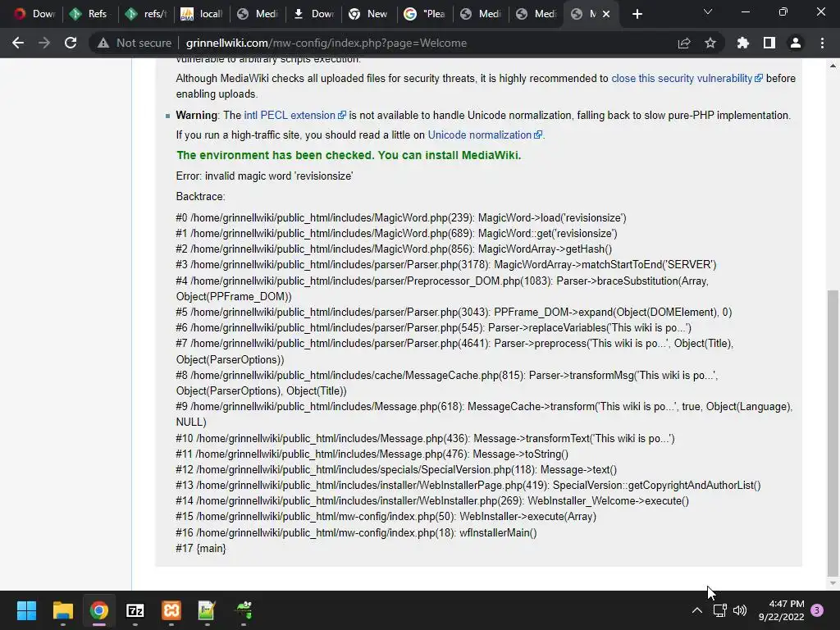Go back to the previous page
The image size is (840, 630).
18,43
